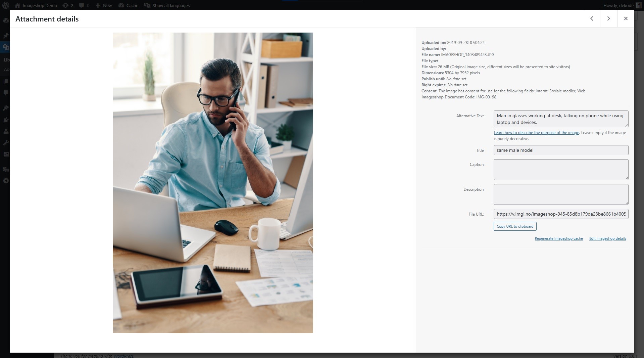The height and width of the screenshot is (358, 644).
Task: Click the Attachment details heading
Action: pyautogui.click(x=47, y=19)
